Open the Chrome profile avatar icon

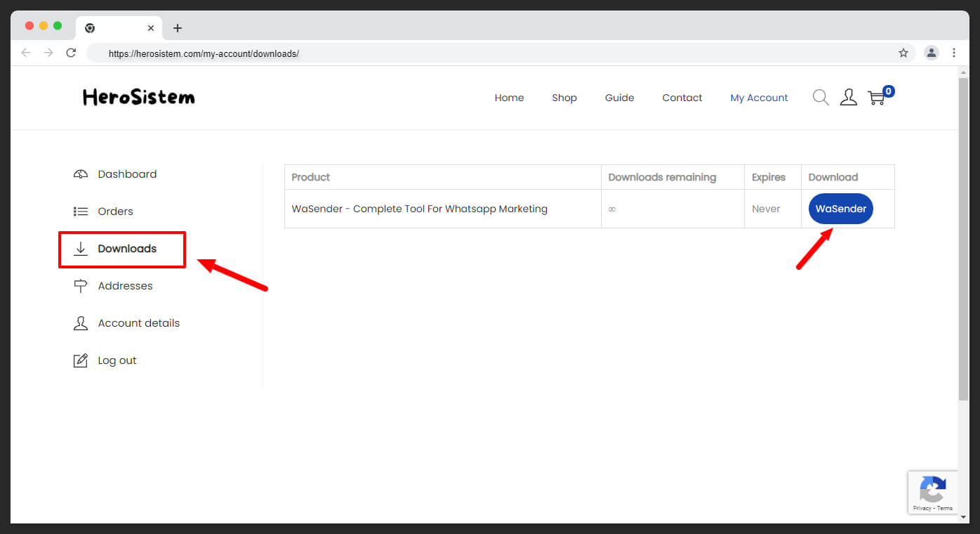point(932,53)
